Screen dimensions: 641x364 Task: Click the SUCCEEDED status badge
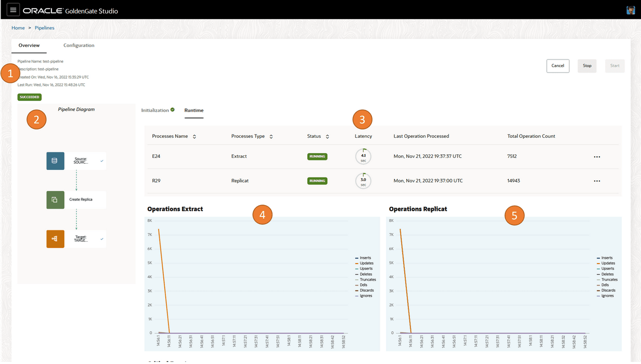coord(30,97)
